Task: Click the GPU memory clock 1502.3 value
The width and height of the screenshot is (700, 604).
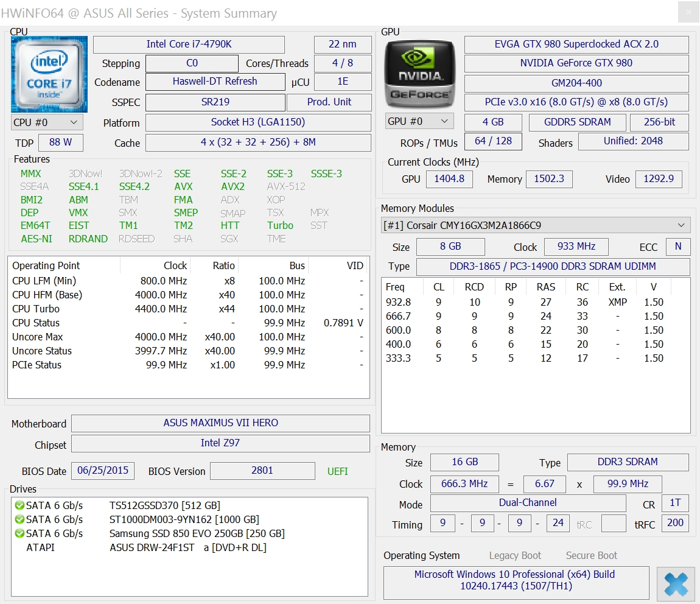Action: [x=549, y=179]
